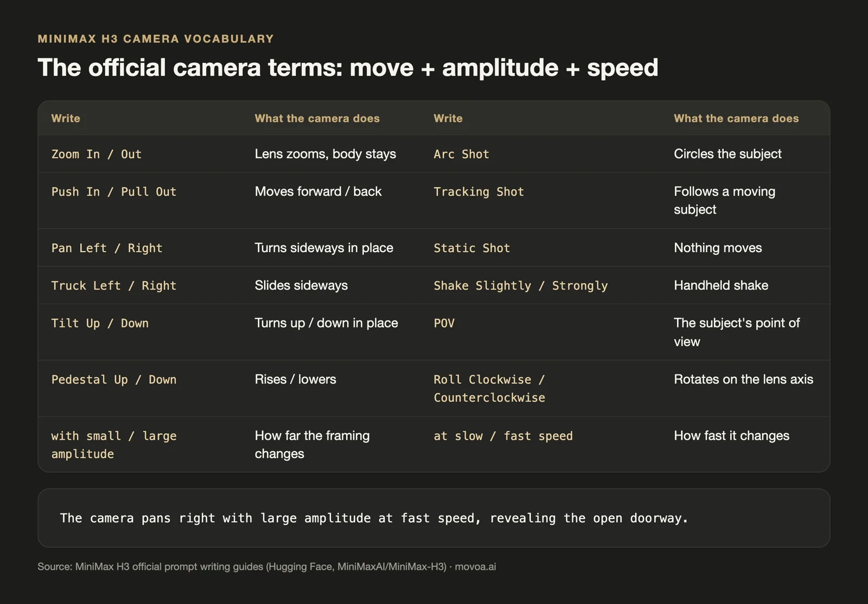This screenshot has width=868, height=604.
Task: Click the 'at slow / fast speed' term
Action: click(x=503, y=436)
